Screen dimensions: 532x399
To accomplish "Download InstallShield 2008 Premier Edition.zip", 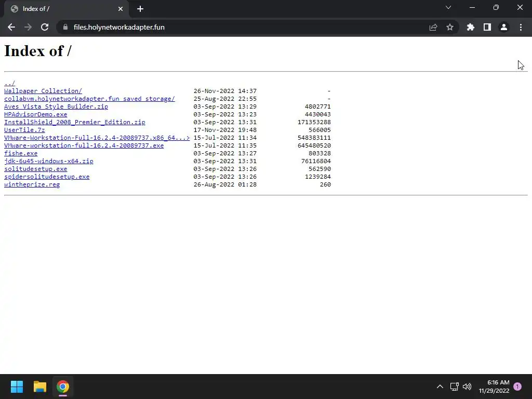I will tap(75, 122).
